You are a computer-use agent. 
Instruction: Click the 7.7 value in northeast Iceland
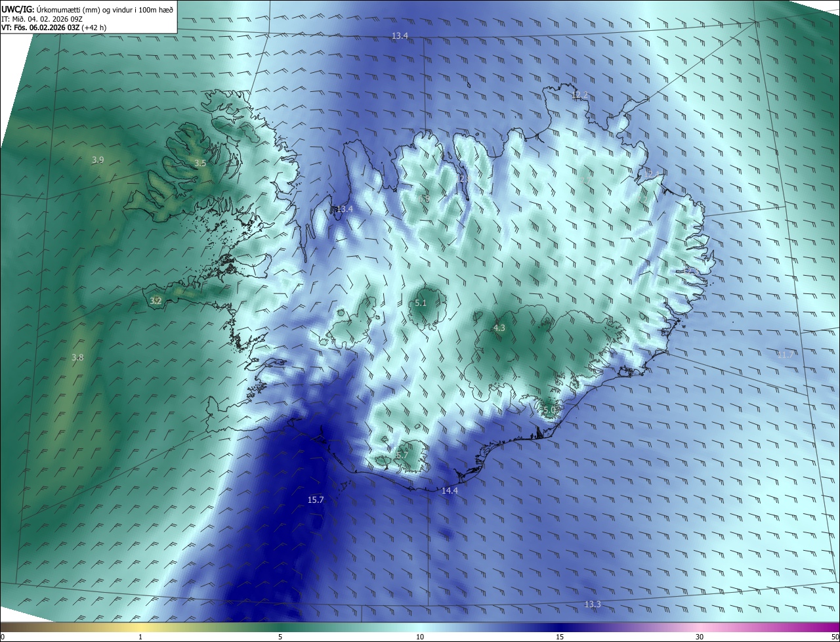point(585,181)
